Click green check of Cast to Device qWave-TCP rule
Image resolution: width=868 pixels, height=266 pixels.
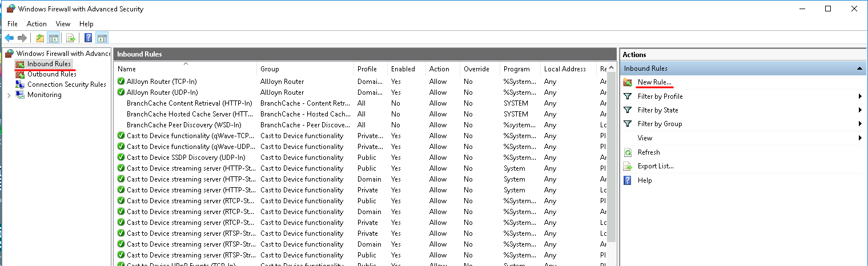click(121, 136)
